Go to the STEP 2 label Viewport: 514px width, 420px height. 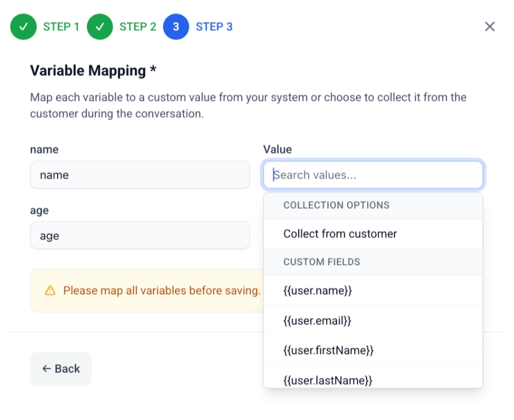[138, 27]
